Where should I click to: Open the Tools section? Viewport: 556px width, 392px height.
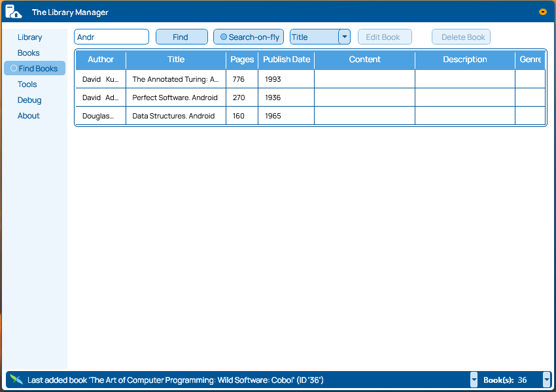point(27,84)
